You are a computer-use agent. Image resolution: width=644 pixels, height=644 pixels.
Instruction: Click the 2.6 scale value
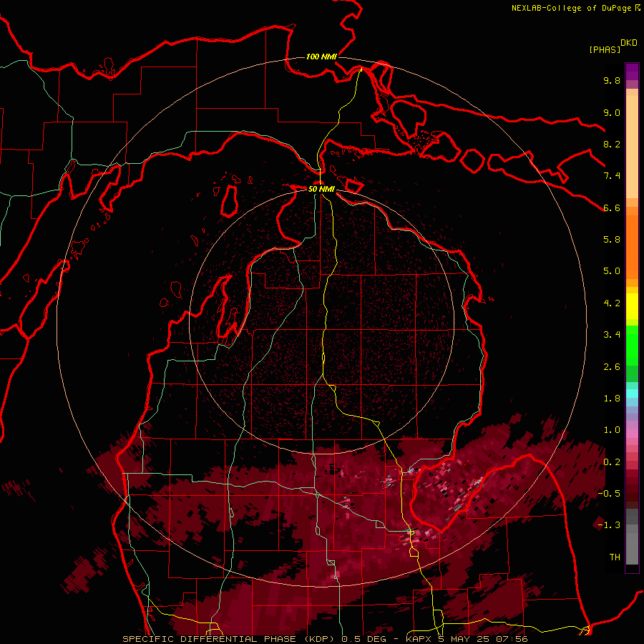pyautogui.click(x=612, y=367)
